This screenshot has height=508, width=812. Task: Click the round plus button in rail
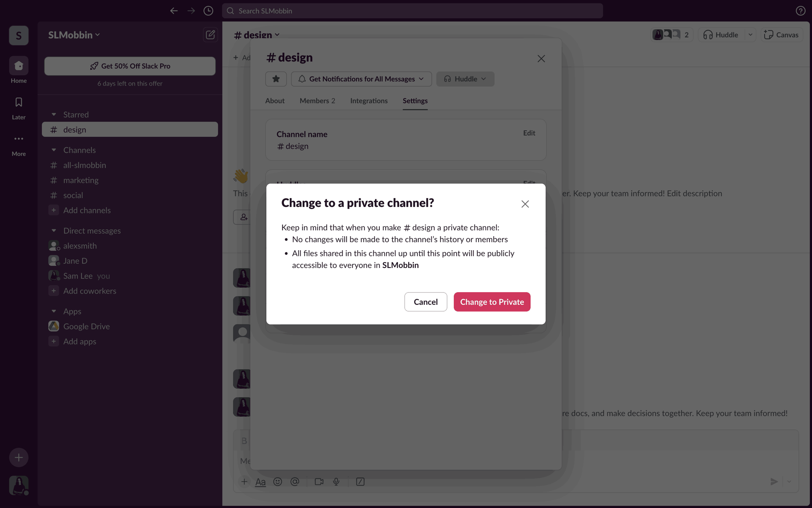pos(19,457)
